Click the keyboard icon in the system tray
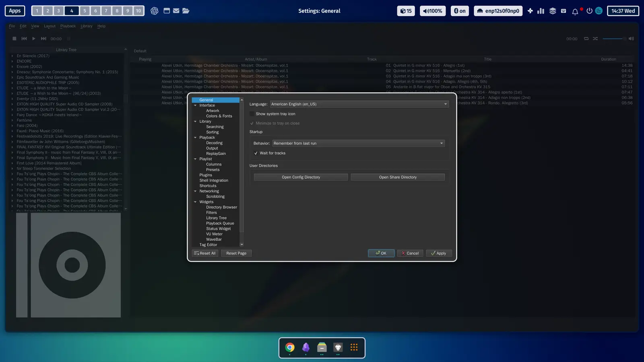Image resolution: width=644 pixels, height=362 pixels. [563, 11]
